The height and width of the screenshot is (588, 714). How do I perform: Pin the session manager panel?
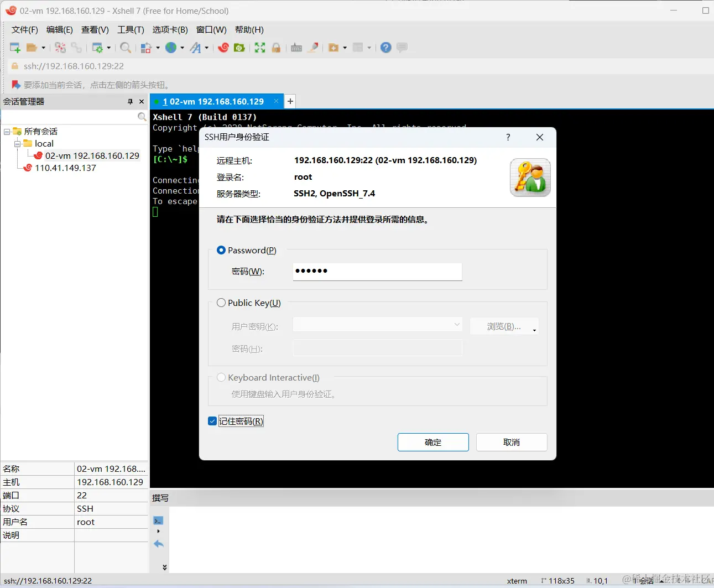[131, 102]
